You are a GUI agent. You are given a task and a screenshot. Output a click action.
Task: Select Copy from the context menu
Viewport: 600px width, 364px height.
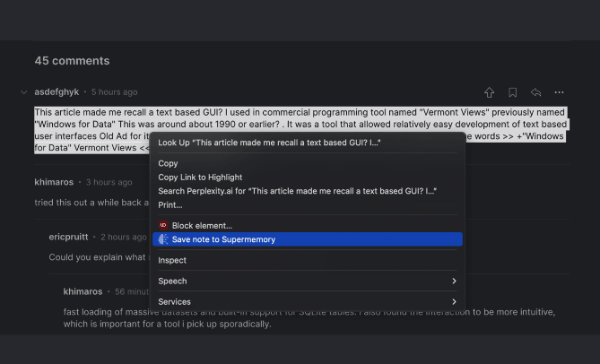tap(168, 163)
